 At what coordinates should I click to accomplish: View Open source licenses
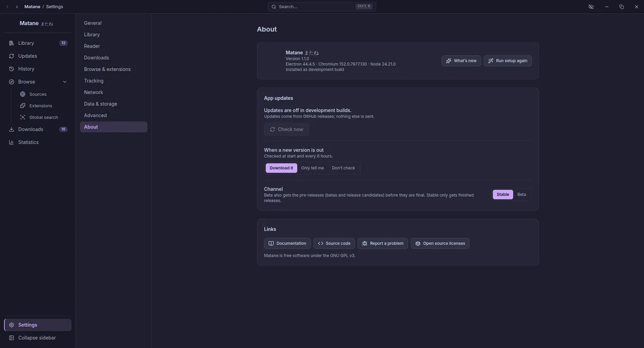coord(440,244)
